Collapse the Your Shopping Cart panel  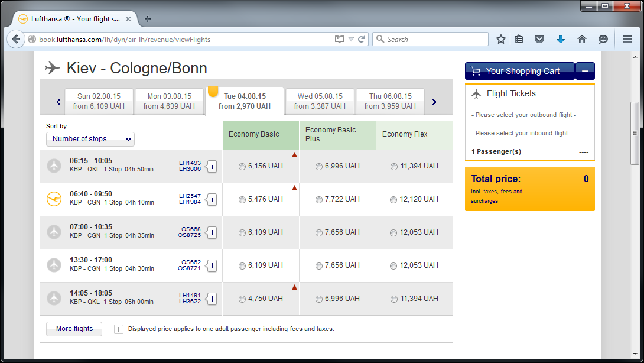[585, 71]
